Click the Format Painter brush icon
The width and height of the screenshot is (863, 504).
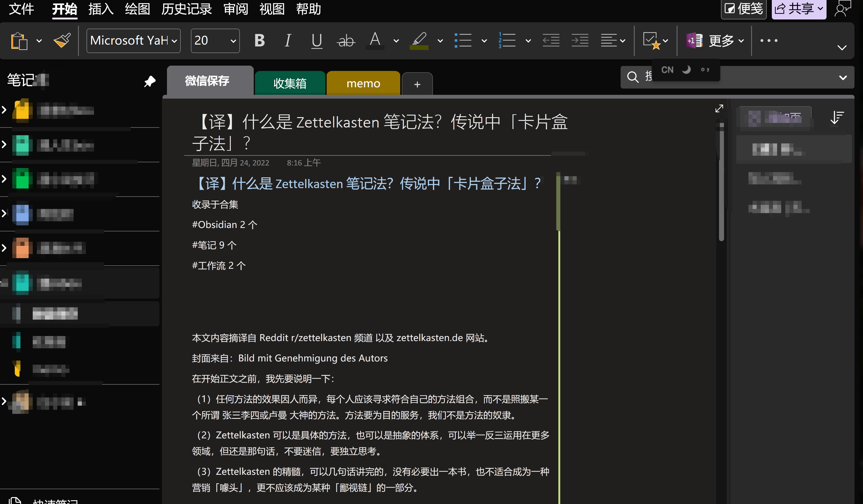coord(62,41)
